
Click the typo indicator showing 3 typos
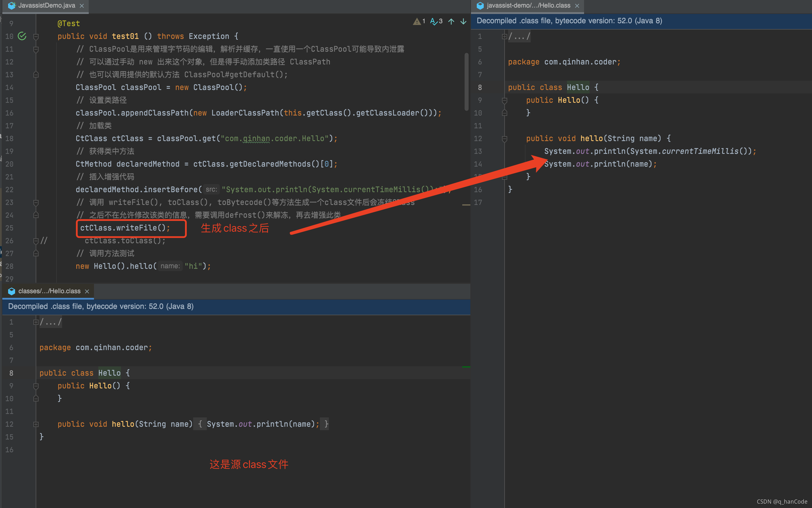pos(436,21)
